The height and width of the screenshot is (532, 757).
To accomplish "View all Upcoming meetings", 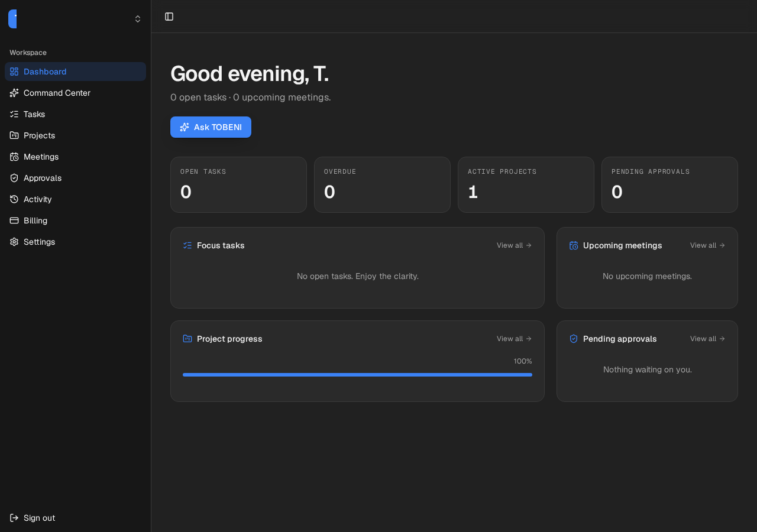I will [707, 245].
